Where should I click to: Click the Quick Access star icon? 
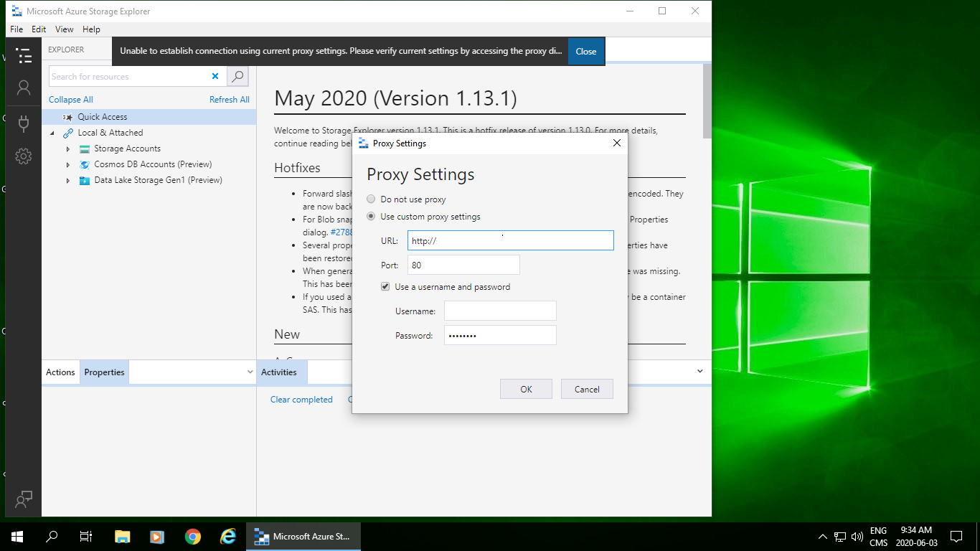(68, 117)
